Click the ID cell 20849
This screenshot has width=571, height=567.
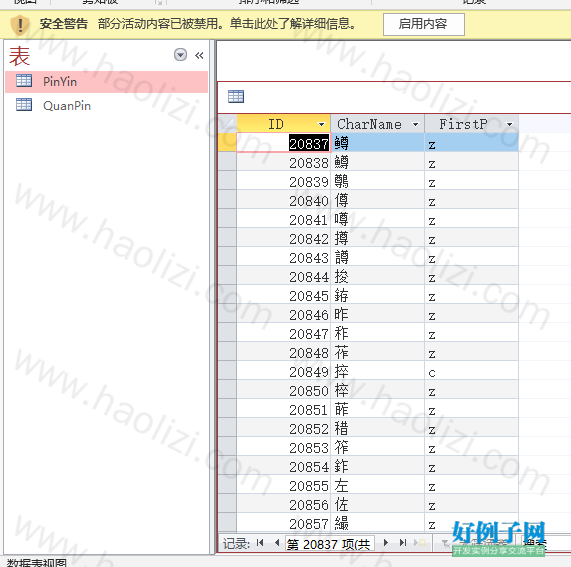pyautogui.click(x=284, y=371)
